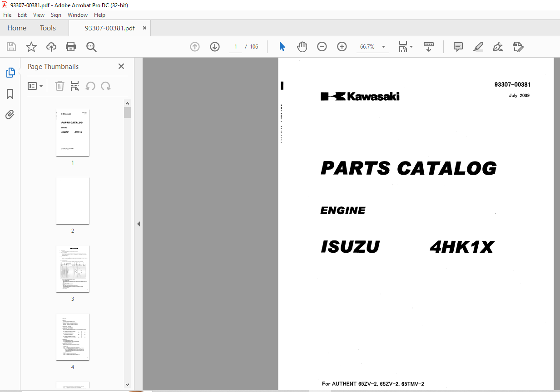Click thumbnails scrollbar down arrow

tap(128, 385)
